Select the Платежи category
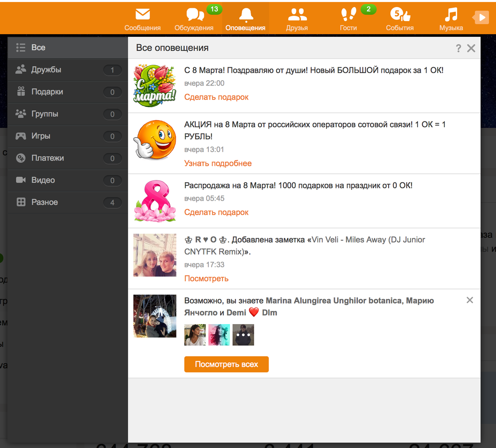 (68, 158)
